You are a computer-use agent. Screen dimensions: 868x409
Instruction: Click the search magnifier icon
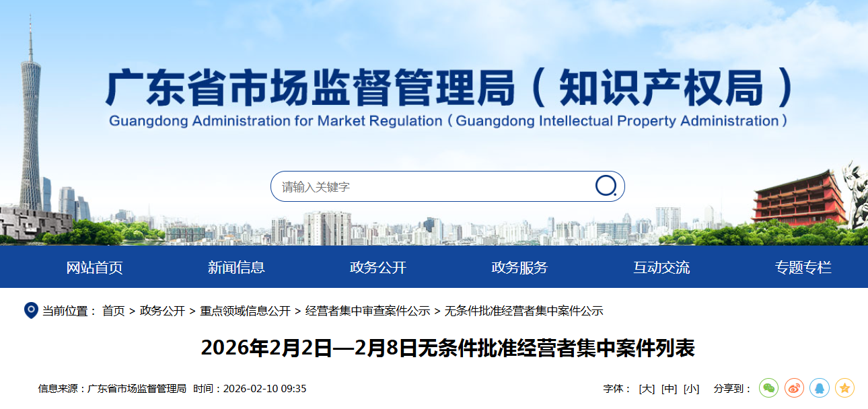click(x=606, y=186)
